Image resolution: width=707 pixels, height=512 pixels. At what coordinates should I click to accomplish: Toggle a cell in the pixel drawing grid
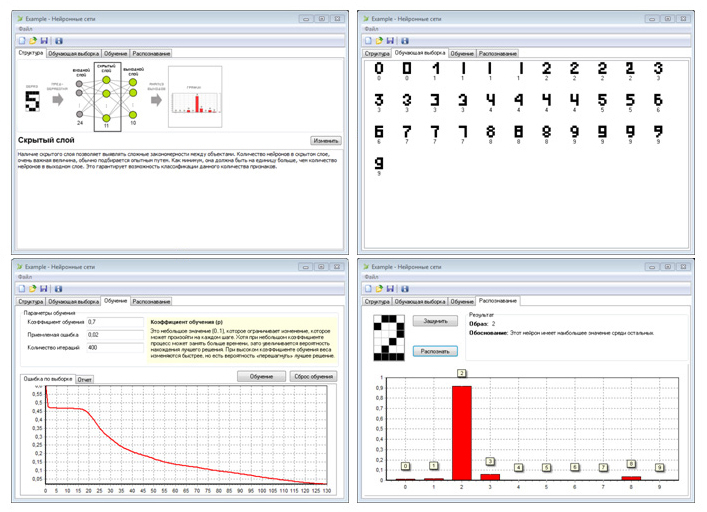point(389,338)
